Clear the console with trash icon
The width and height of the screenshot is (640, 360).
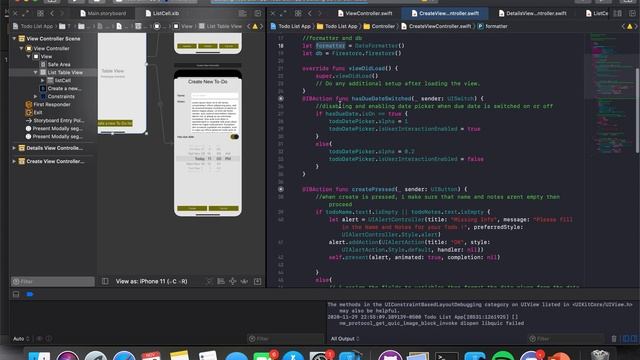(x=614, y=339)
